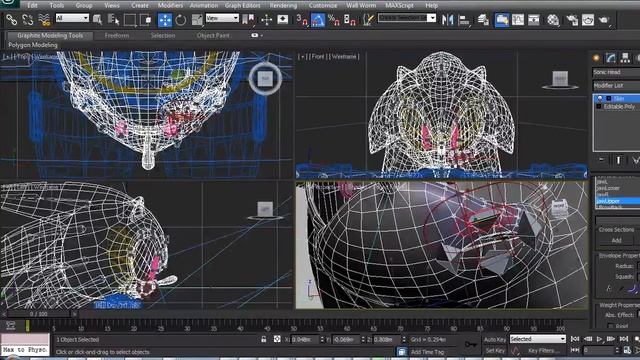
Task: Open the Modifier List dropdown
Action: 616,85
